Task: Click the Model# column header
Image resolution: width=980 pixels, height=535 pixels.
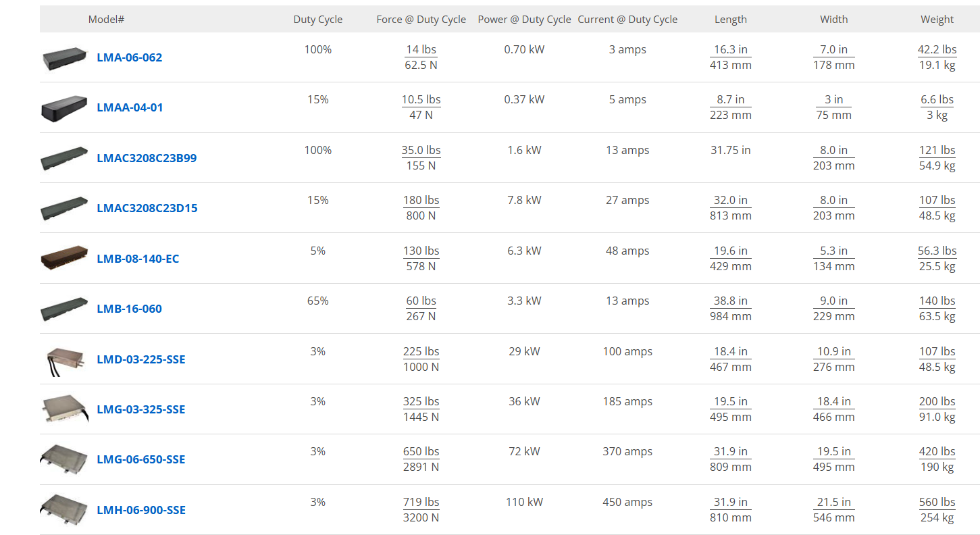Action: tap(106, 20)
